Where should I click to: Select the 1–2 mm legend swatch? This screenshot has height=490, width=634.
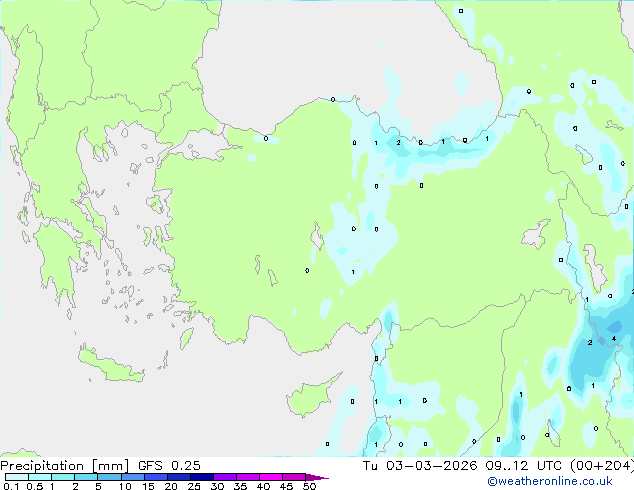(x=63, y=477)
